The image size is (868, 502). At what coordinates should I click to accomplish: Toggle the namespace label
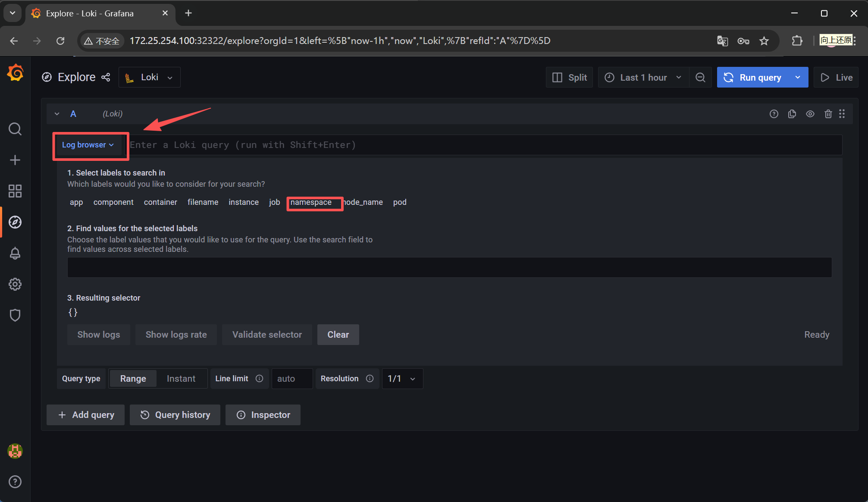tap(311, 202)
